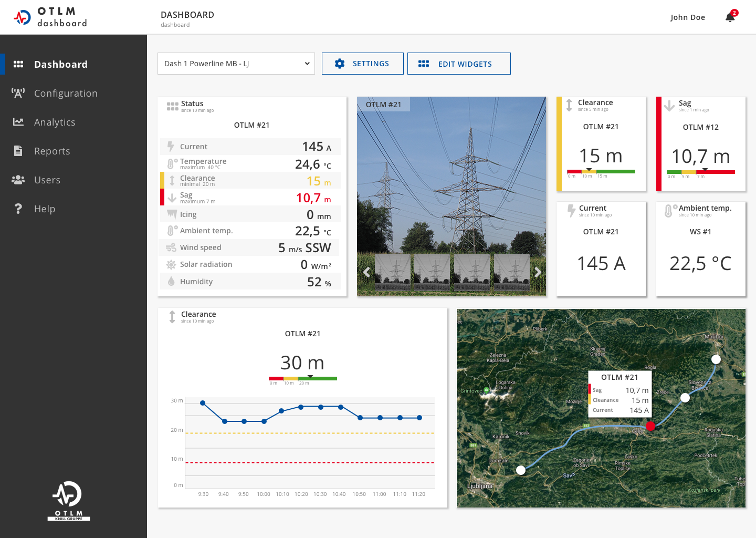
Task: Click the Clearance gauge bar under 30 m
Action: (x=303, y=378)
